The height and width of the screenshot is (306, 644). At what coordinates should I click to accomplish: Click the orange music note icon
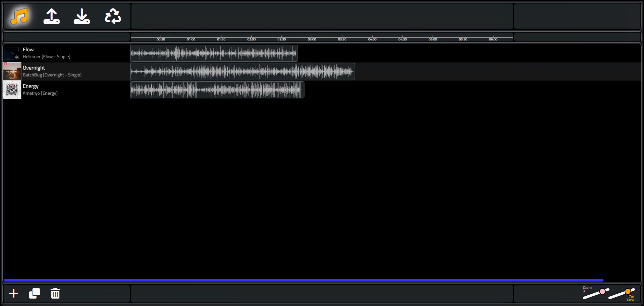click(19, 16)
